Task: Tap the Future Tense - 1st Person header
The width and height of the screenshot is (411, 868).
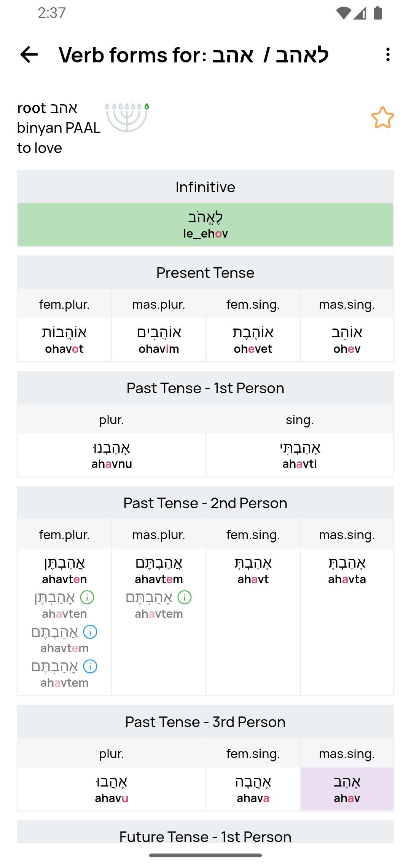Action: coord(205,836)
